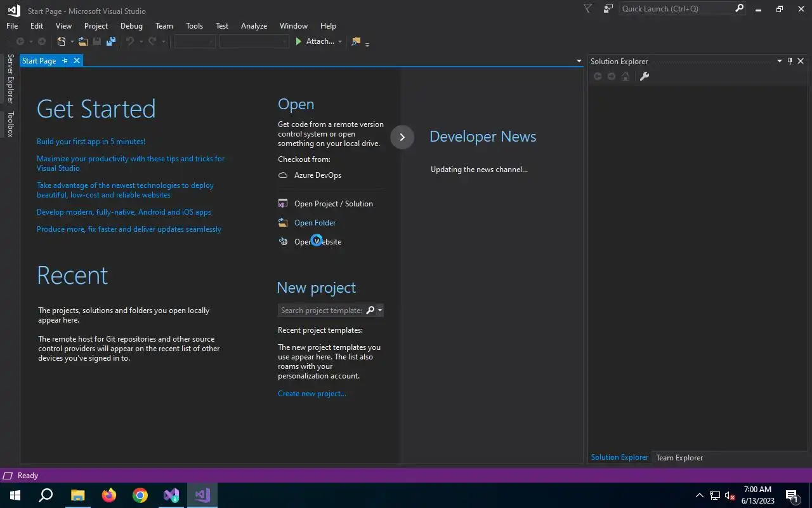Open the notifications flag icon
Screen dimensions: 812x508
[587, 8]
